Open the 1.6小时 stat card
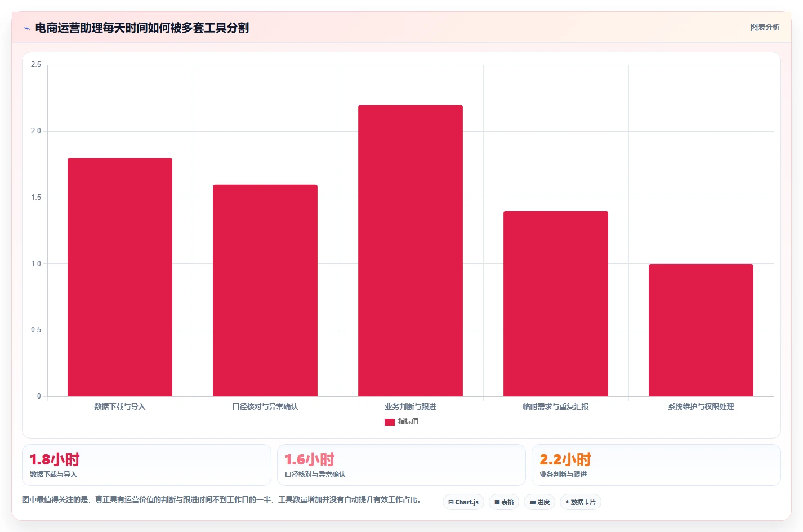Screen dimensions: 803x532 click(x=401, y=465)
